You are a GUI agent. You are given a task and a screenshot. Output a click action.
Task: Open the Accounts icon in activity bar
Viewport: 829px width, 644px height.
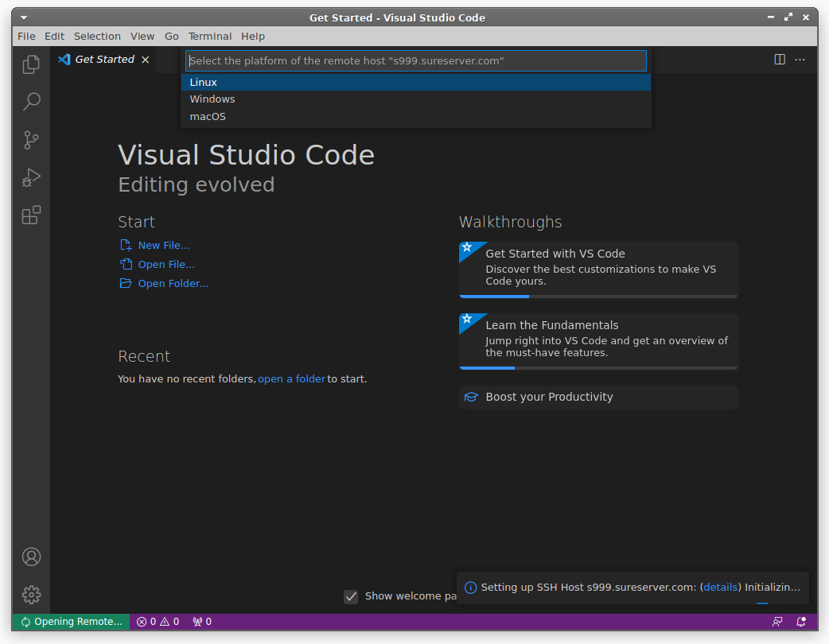31,557
